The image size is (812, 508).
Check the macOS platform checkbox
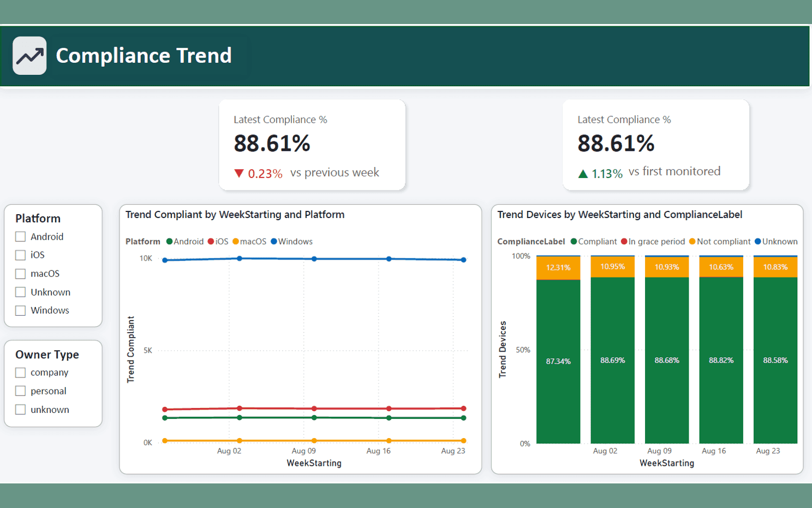(x=21, y=274)
